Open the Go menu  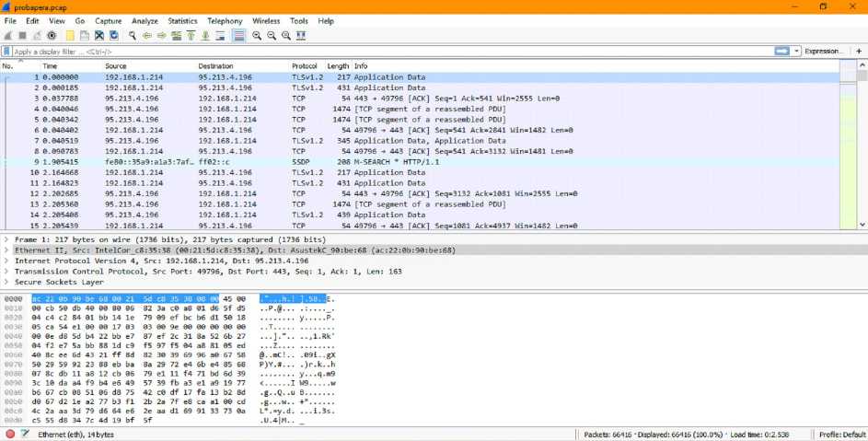coord(80,21)
